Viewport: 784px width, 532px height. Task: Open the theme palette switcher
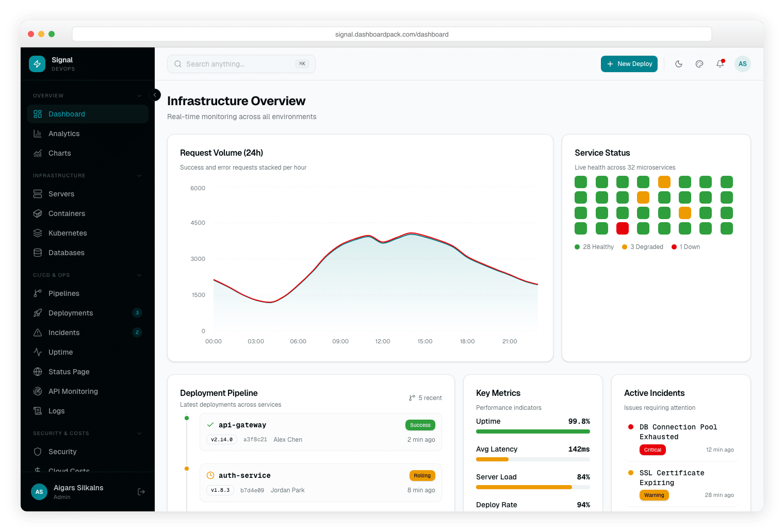[699, 64]
